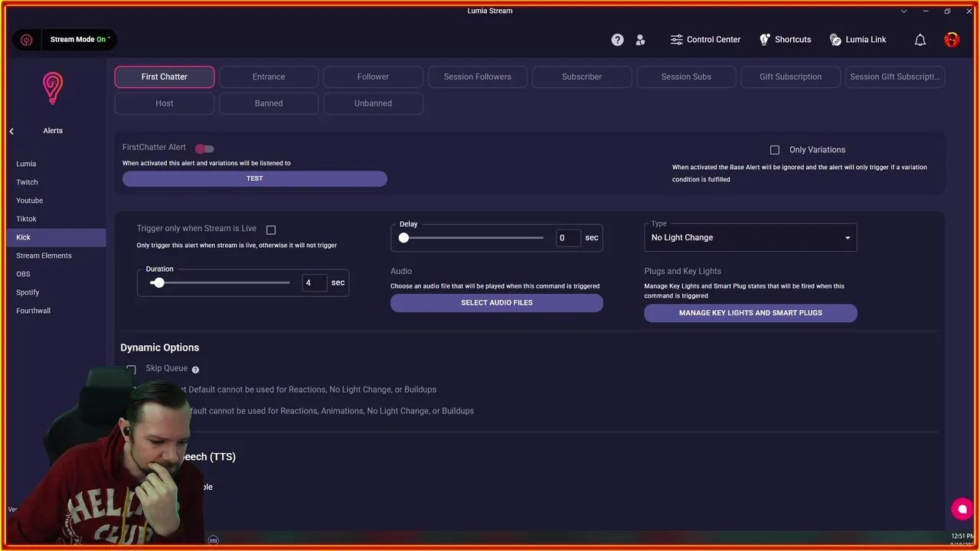Open Lumia Link
This screenshot has height=551, width=980.
pyautogui.click(x=857, y=40)
